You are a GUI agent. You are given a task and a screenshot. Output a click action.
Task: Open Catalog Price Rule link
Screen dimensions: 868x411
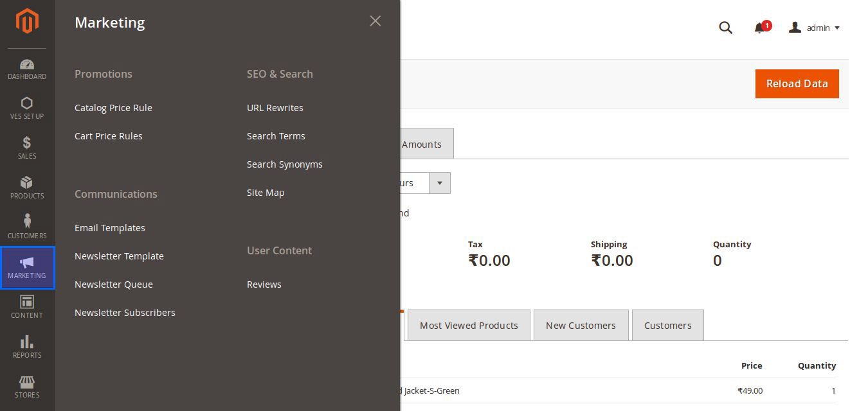coord(113,108)
